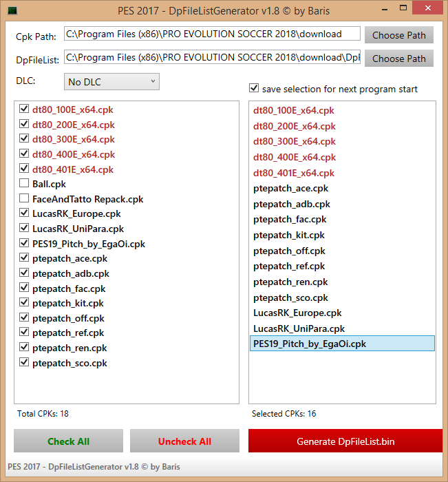Image resolution: width=448 pixels, height=482 pixels.
Task: Close the DpFileListGenerator window
Action: pos(428,8)
